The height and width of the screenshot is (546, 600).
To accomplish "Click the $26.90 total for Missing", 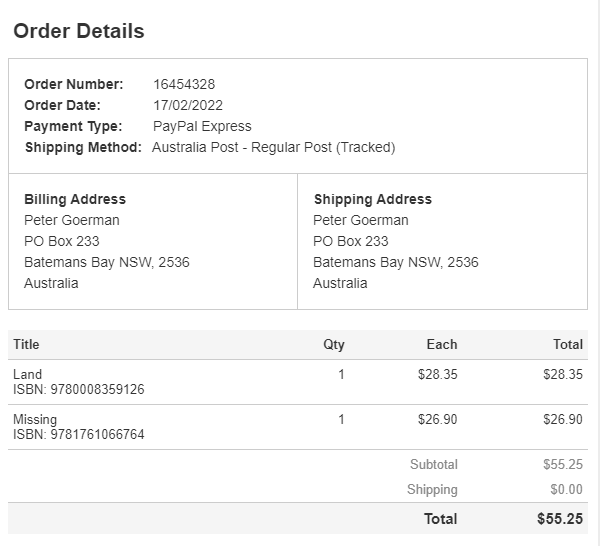I will (x=563, y=419).
